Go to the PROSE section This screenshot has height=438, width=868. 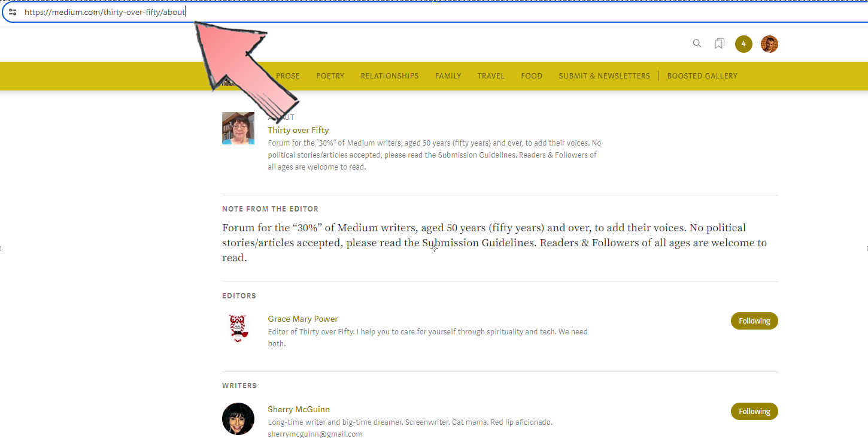[x=288, y=76]
